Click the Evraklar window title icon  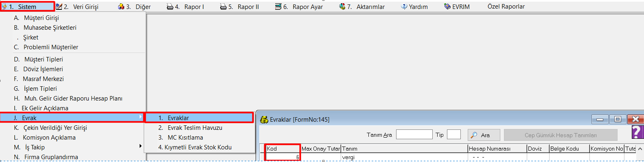(264, 119)
